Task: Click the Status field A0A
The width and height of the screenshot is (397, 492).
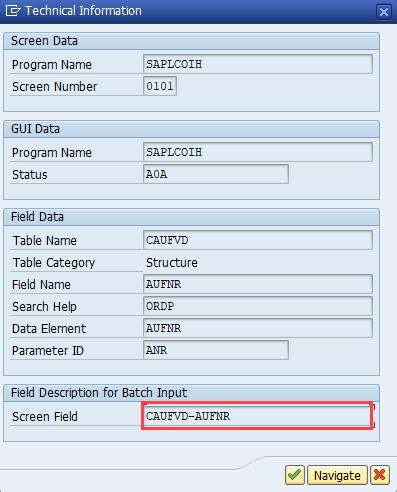Action: coord(216,174)
